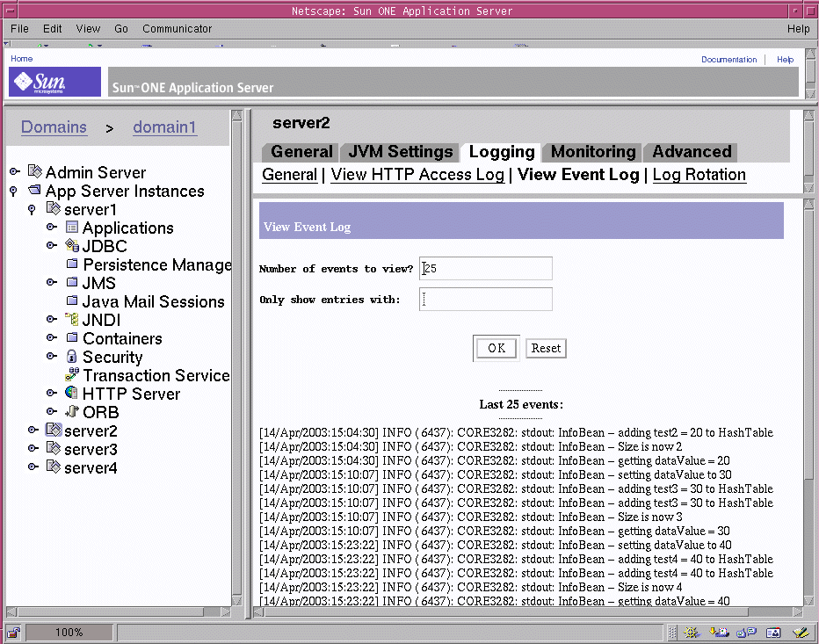Open the Edit menu
The height and width of the screenshot is (644, 819).
point(52,29)
